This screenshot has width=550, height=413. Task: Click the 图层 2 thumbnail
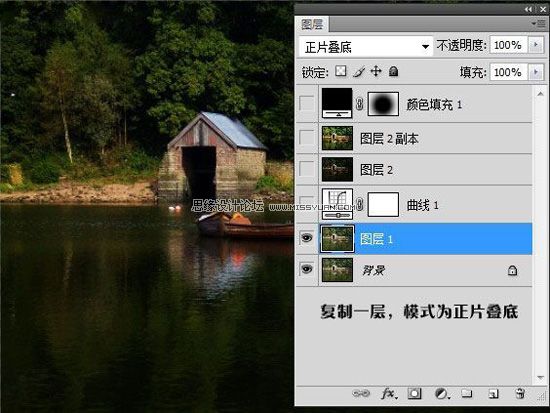click(x=337, y=169)
